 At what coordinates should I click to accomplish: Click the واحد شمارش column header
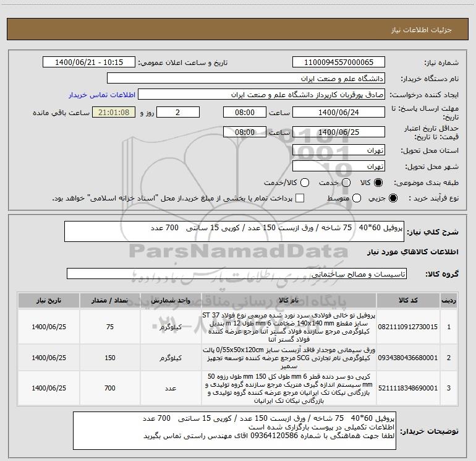tap(171, 300)
